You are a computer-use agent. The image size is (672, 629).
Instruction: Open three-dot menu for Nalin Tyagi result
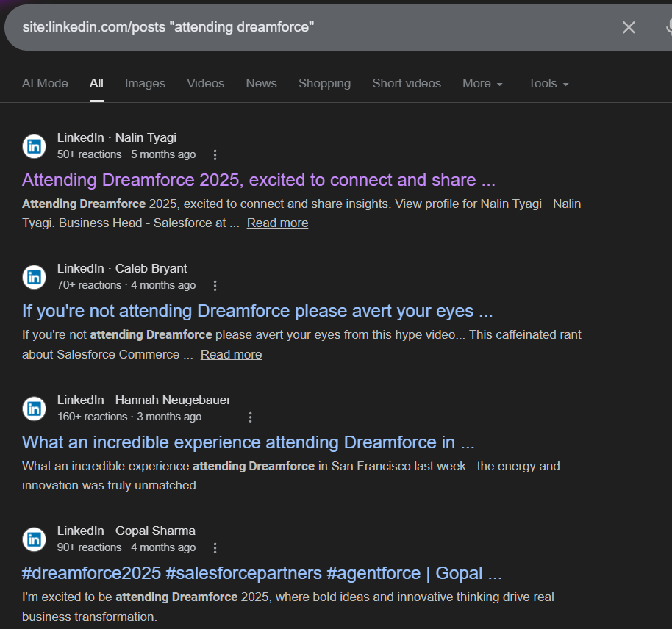[215, 155]
